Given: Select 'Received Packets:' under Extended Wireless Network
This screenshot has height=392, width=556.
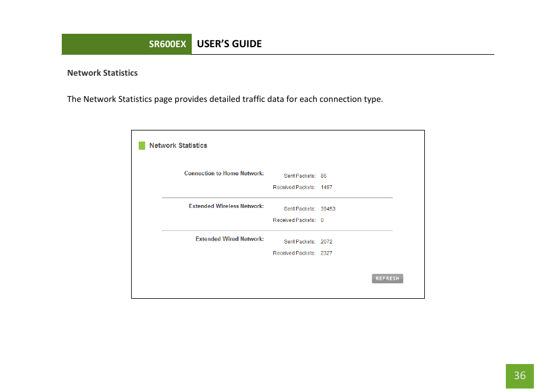Looking at the screenshot, I should [294, 220].
